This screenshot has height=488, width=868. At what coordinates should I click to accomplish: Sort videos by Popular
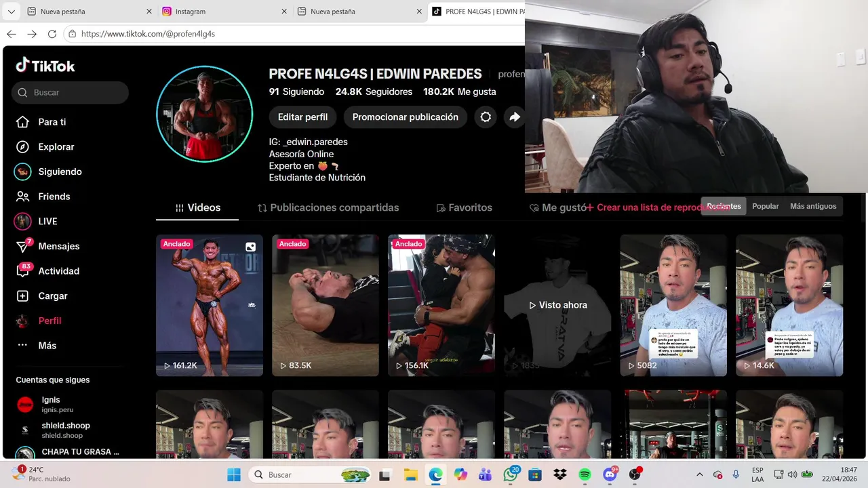(766, 206)
